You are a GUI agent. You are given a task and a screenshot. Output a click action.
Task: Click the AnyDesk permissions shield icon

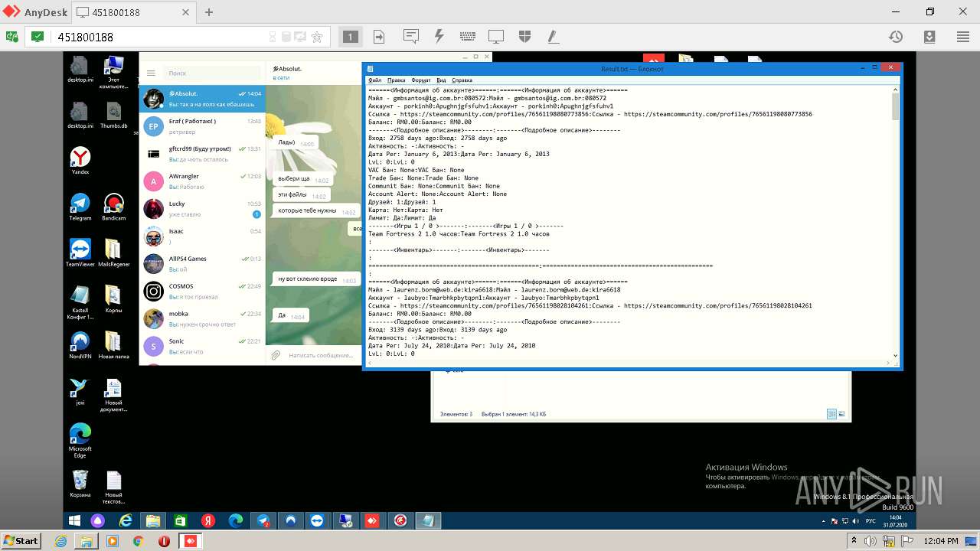(524, 37)
